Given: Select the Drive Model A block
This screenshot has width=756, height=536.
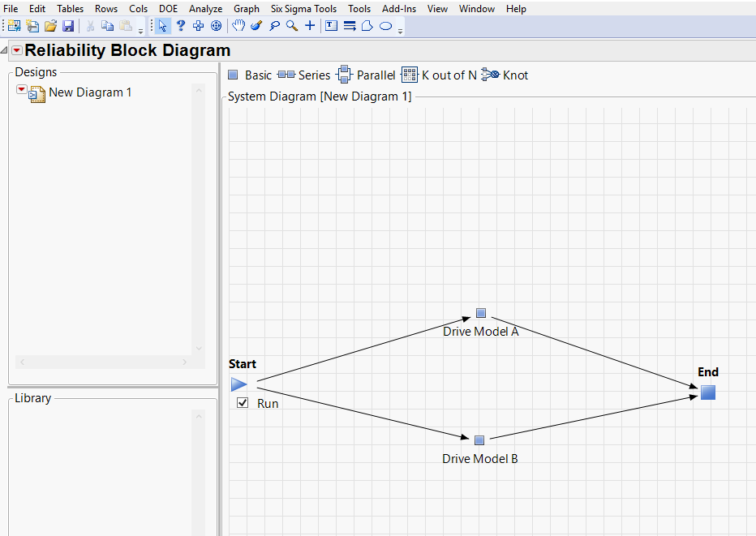Looking at the screenshot, I should [x=481, y=313].
